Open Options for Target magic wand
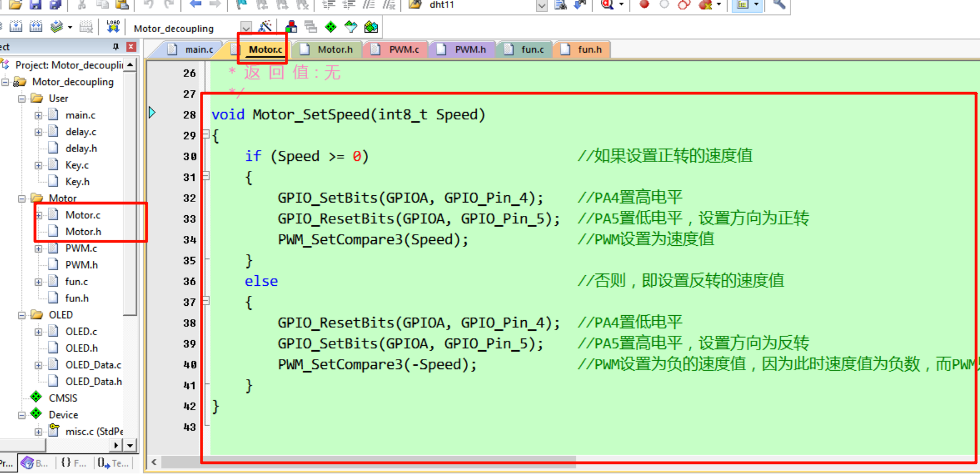This screenshot has height=475, width=980. point(265,27)
